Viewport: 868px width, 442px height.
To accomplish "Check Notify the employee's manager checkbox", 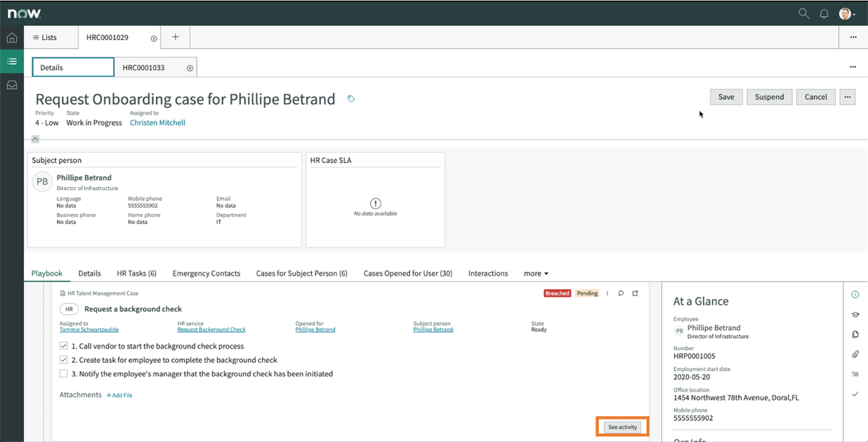I will pos(64,374).
